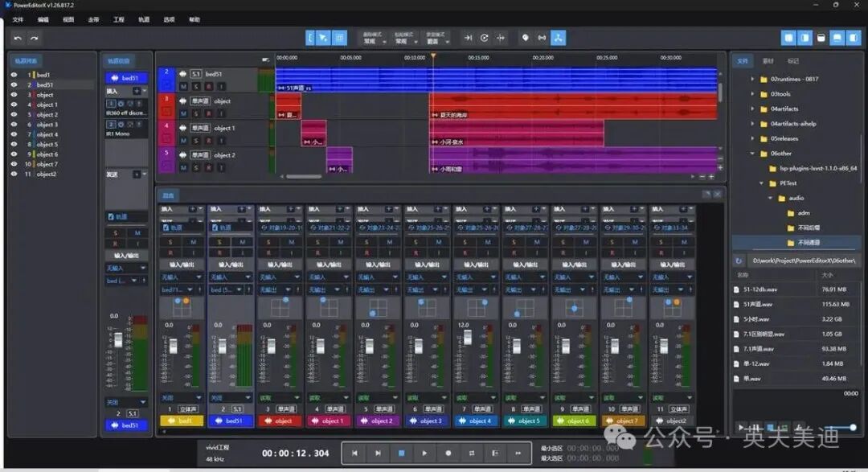Click the 5.1 format badge on the bed51 track
This screenshot has width=868, height=472.
point(196,74)
